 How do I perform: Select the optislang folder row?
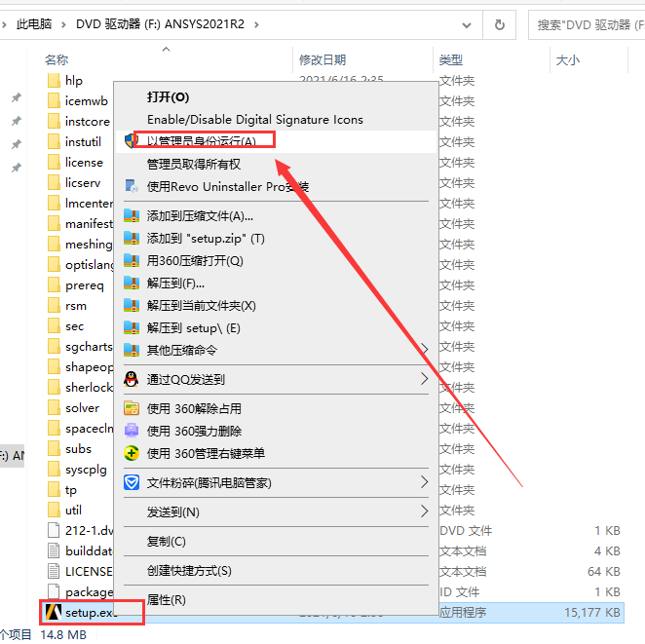click(80, 265)
